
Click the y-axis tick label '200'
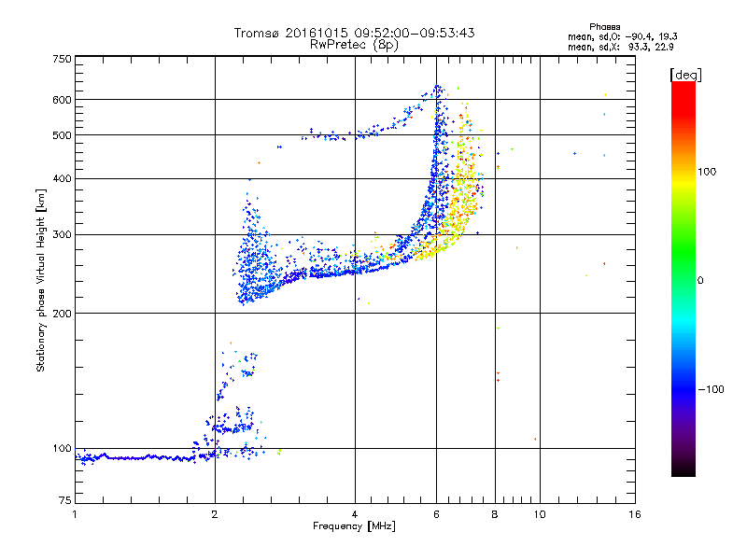click(62, 314)
